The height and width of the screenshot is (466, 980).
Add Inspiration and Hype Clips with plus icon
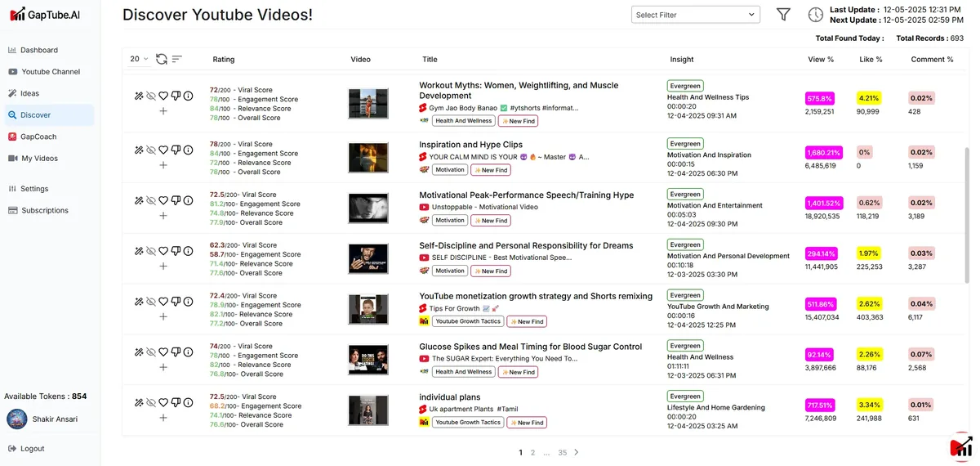pos(163,164)
